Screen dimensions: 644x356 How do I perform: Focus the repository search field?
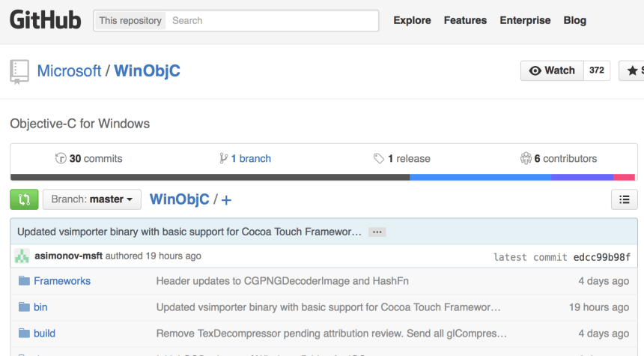(x=273, y=21)
